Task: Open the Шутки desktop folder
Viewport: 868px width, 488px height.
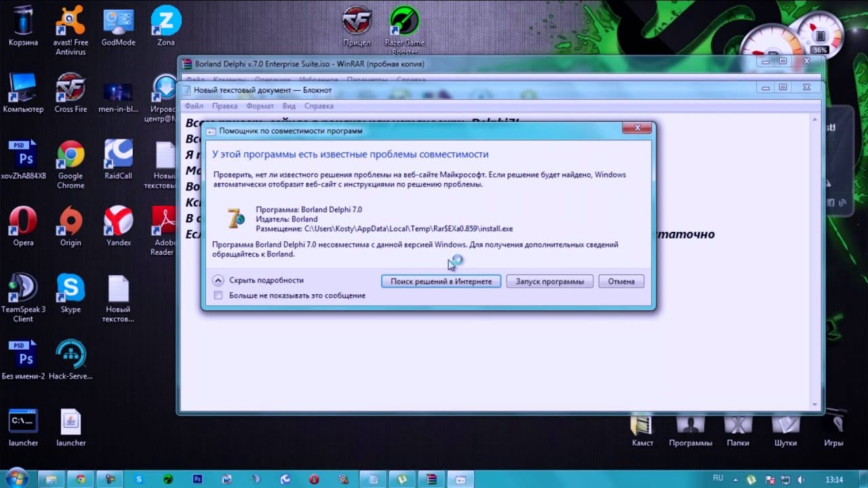Action: click(x=785, y=430)
